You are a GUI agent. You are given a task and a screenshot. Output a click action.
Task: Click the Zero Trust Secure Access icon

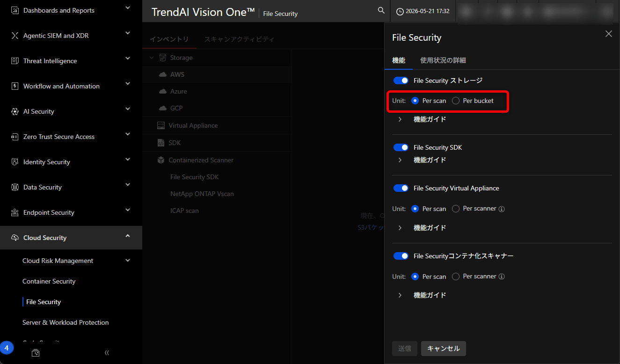click(x=15, y=137)
